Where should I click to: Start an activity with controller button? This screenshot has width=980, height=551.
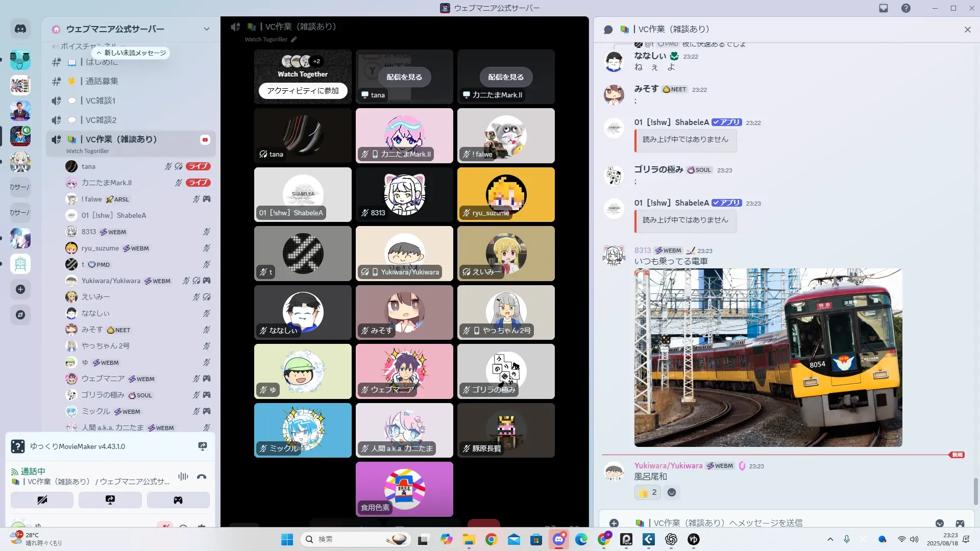(178, 500)
